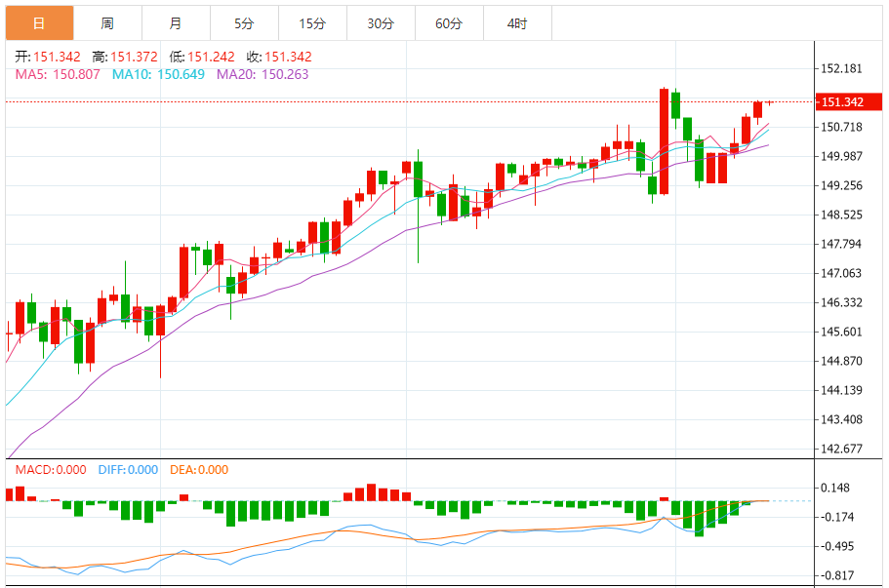Screen dimensions: 889x588
Task: Click the -0.817 MACD axis label
Action: [837, 575]
